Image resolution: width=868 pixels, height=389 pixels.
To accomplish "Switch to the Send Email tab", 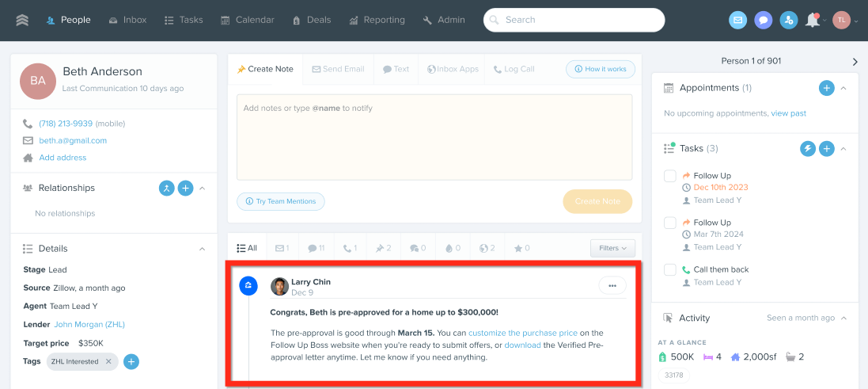I will (x=338, y=69).
